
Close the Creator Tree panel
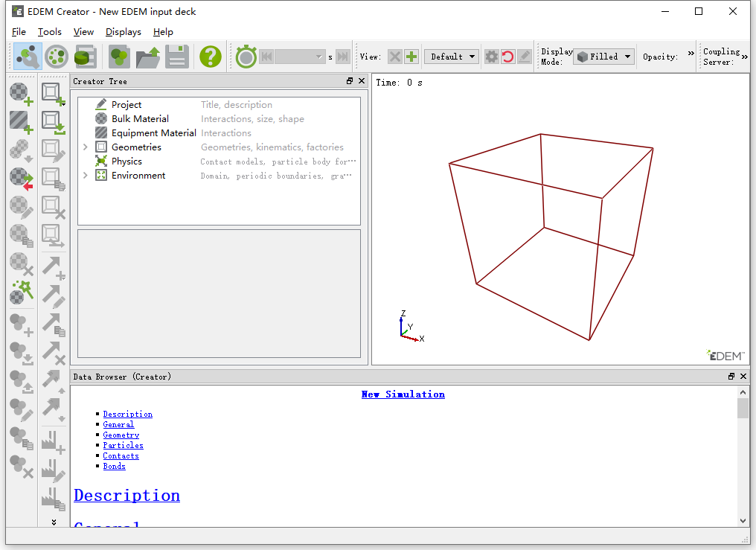click(362, 81)
